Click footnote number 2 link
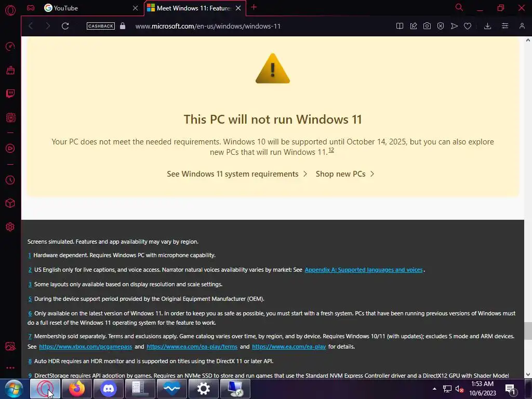 [30, 270]
